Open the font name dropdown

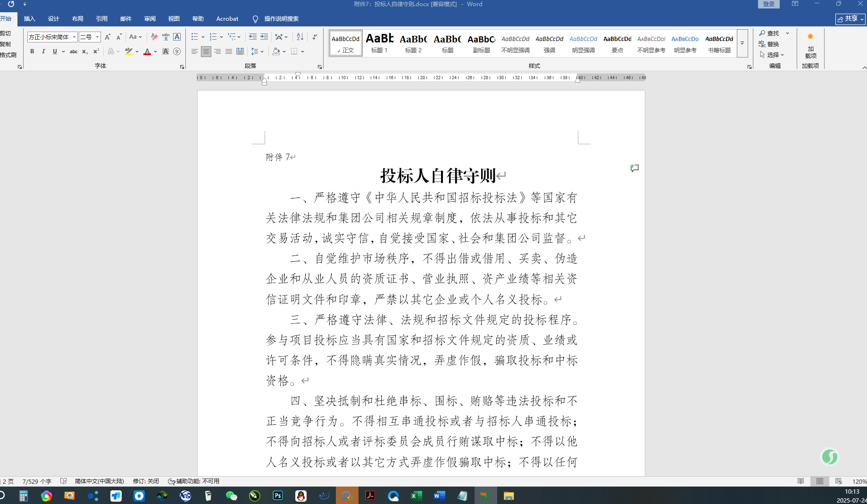click(74, 37)
